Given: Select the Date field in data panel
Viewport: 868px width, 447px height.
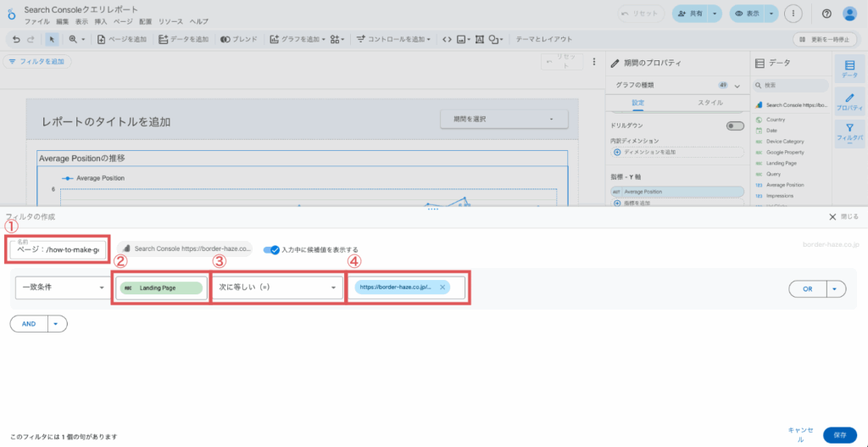Looking at the screenshot, I should pos(772,130).
